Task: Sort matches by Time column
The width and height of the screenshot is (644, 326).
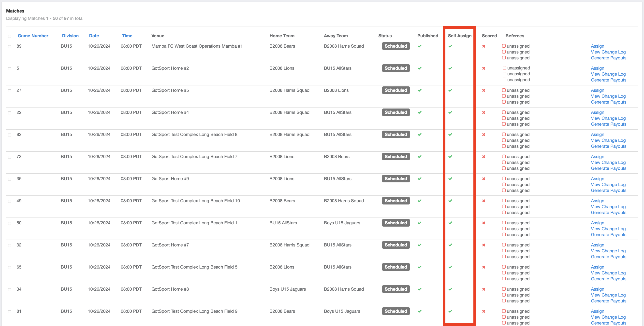Action: pos(127,36)
